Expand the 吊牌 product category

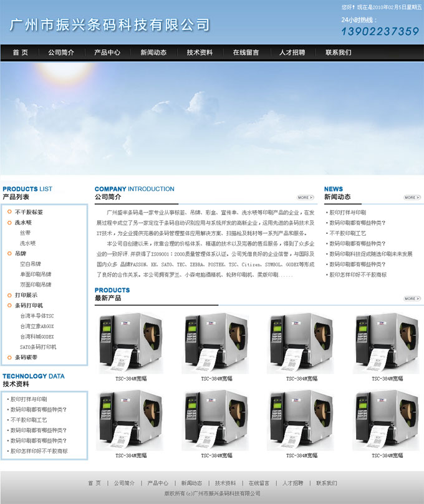(x=21, y=254)
